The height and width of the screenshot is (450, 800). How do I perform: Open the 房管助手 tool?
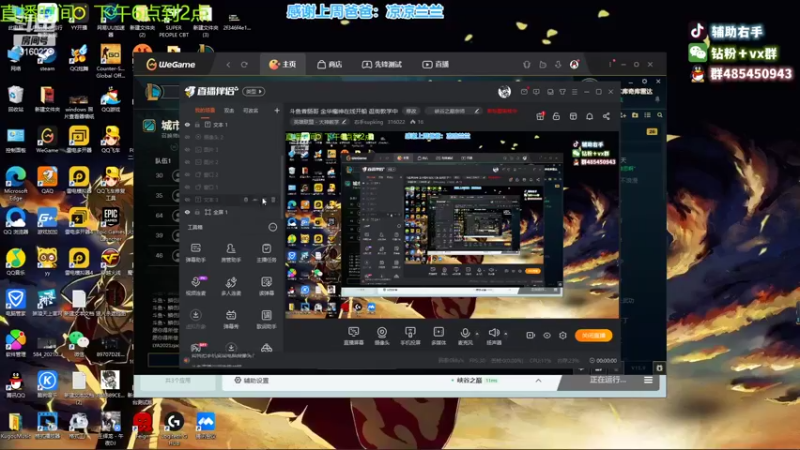[x=231, y=253]
